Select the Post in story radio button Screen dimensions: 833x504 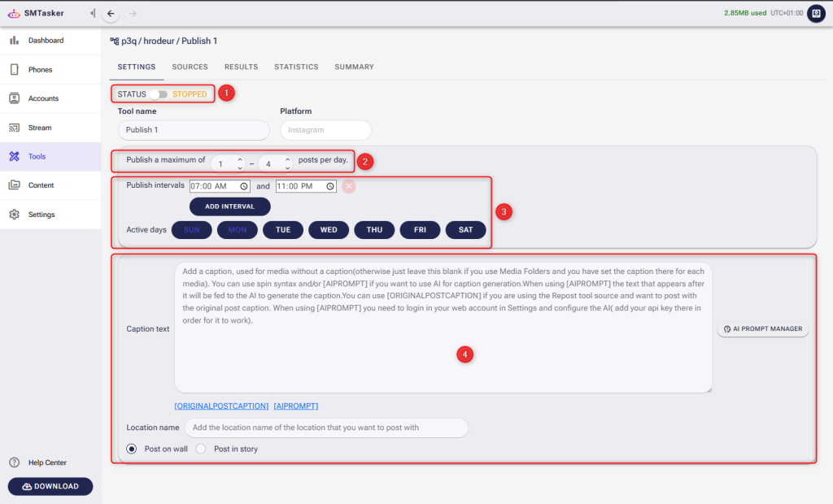pos(200,447)
